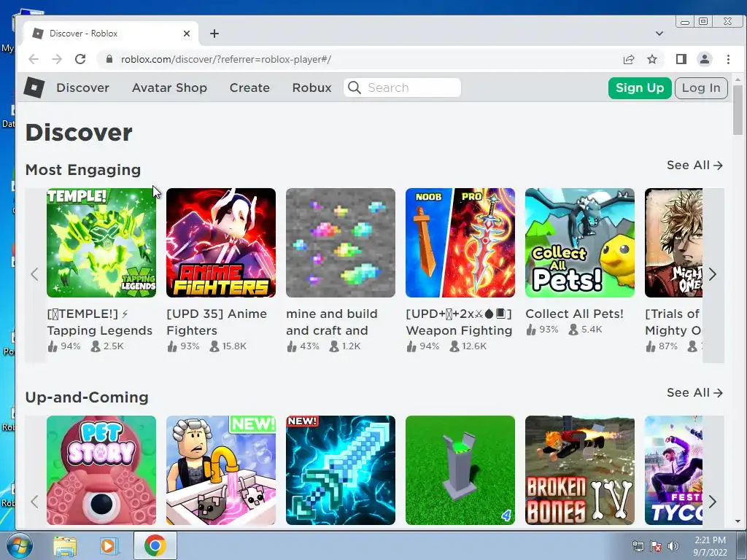Open the Festival Tycoon thumbnail
Viewport: 747px width, 560px height.
tap(673, 470)
